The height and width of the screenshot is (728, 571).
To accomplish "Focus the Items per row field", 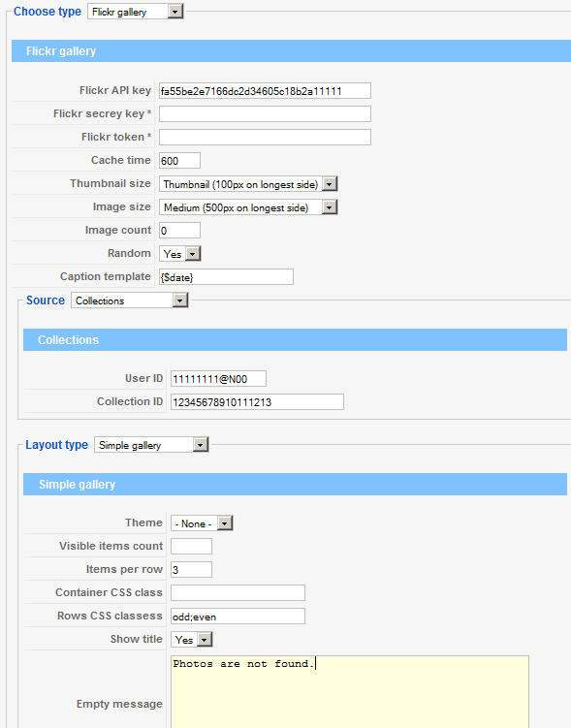I will coord(191,570).
